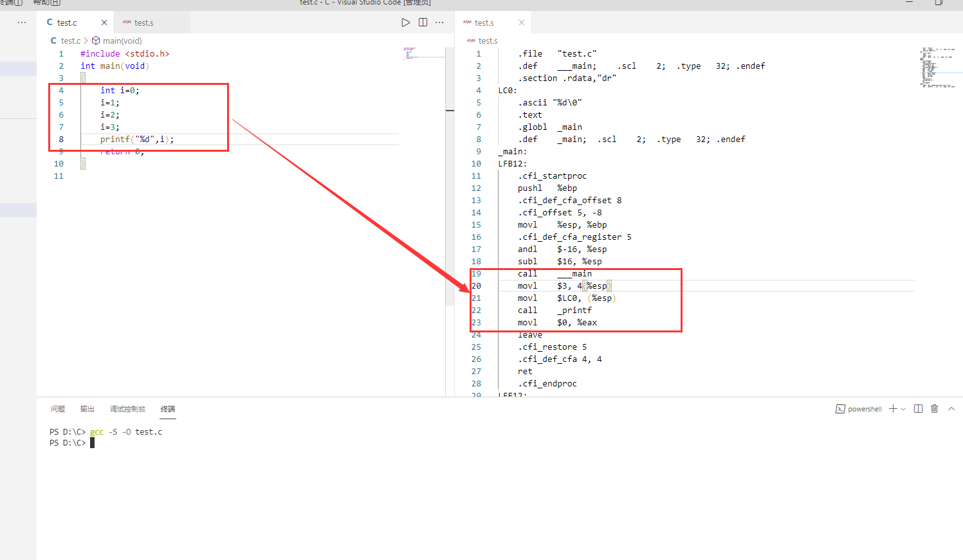Click 'movl $3, 4(%esp)' instruction
The width and height of the screenshot is (963, 560).
point(564,286)
